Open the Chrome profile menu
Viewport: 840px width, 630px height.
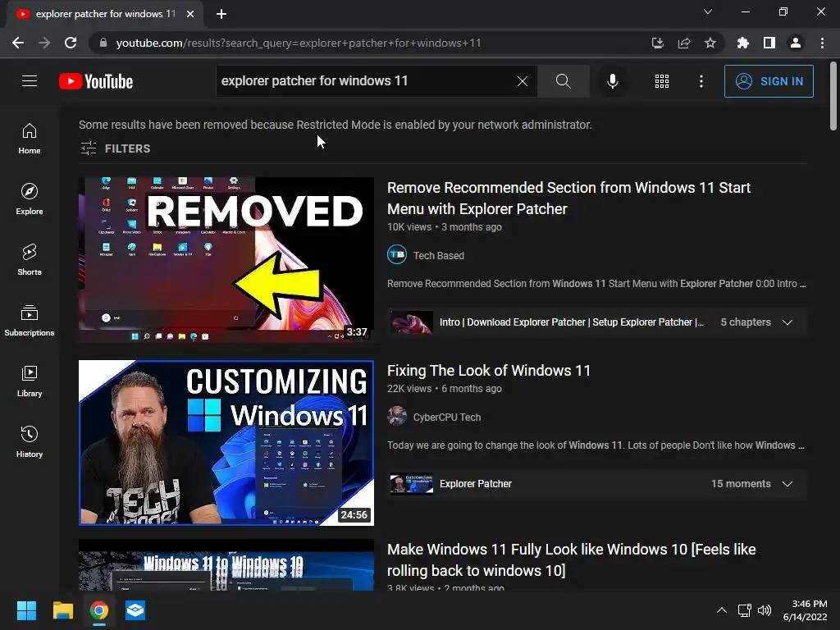pos(796,43)
